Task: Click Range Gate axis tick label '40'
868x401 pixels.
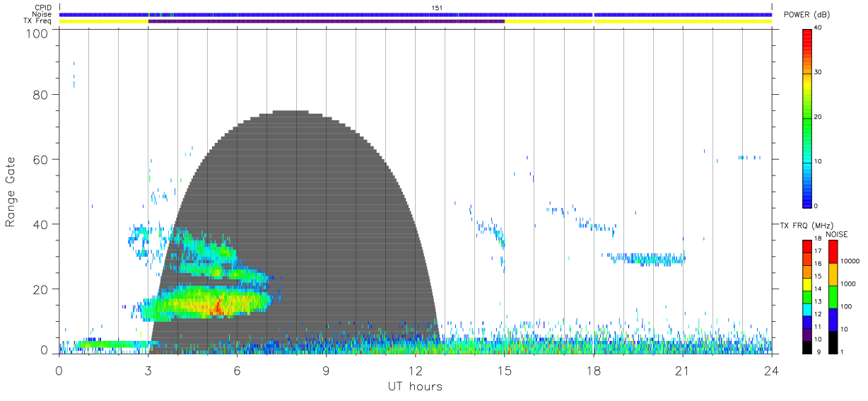Action: (x=40, y=225)
